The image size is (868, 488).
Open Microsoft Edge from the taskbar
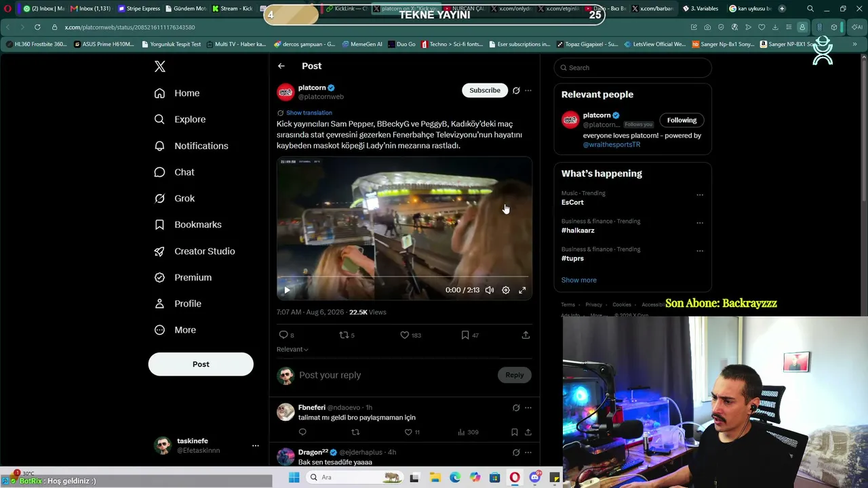pos(455,478)
